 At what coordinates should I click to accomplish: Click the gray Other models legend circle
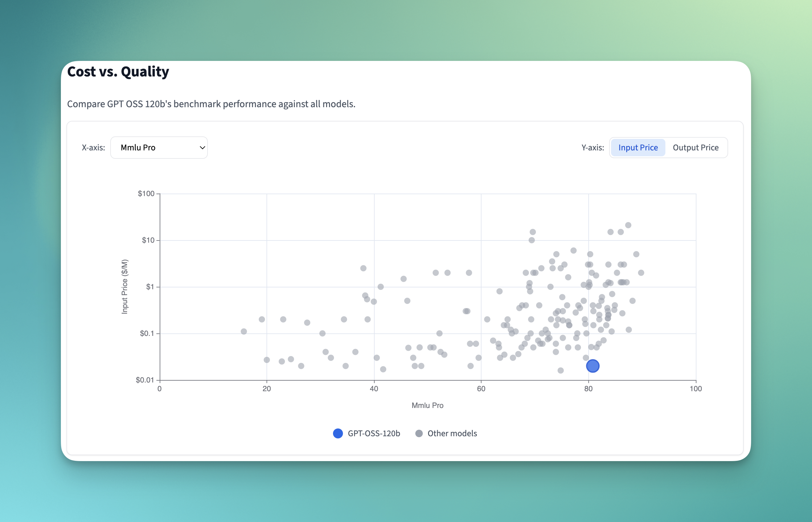(x=419, y=433)
